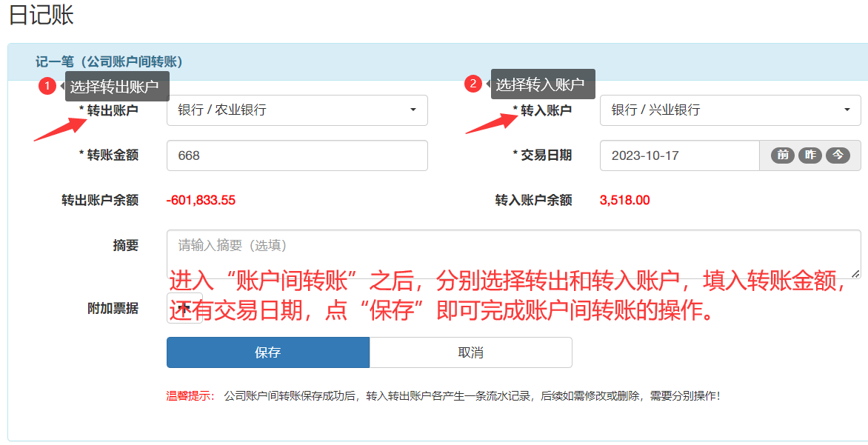
Task: Click the 转账金额 field containing 668
Action: [297, 155]
